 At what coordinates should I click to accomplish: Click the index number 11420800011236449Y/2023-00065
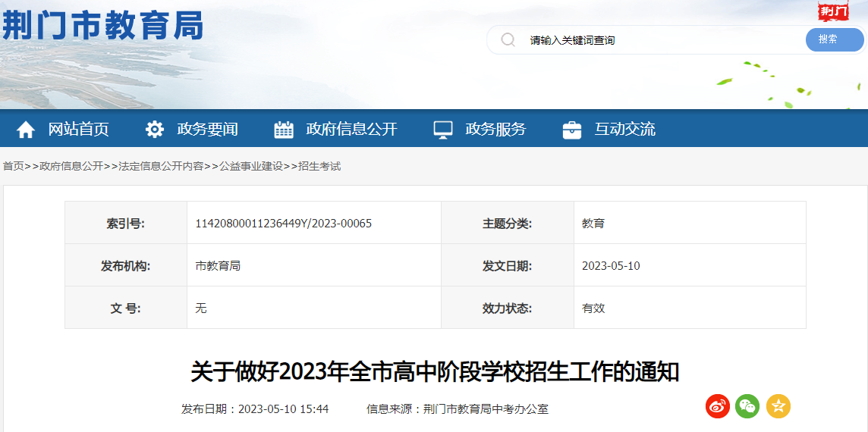coord(284,224)
